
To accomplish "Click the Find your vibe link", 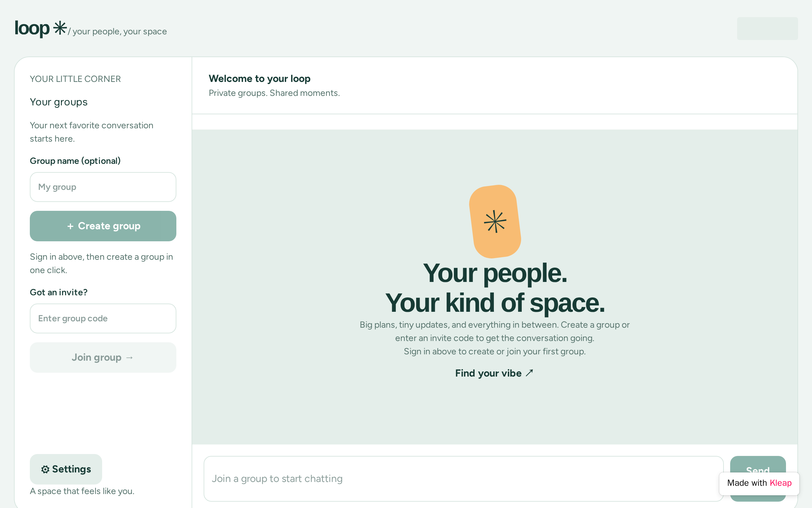I will (494, 373).
